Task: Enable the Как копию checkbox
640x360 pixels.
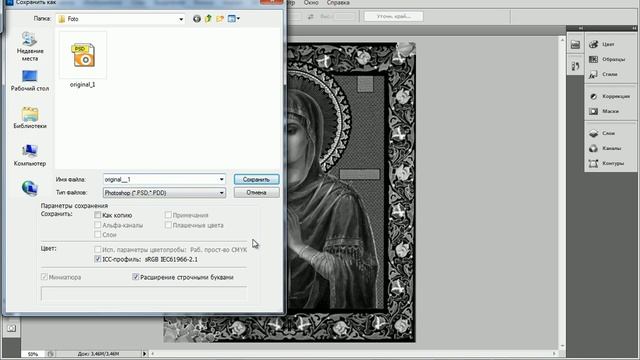Action: [98, 215]
